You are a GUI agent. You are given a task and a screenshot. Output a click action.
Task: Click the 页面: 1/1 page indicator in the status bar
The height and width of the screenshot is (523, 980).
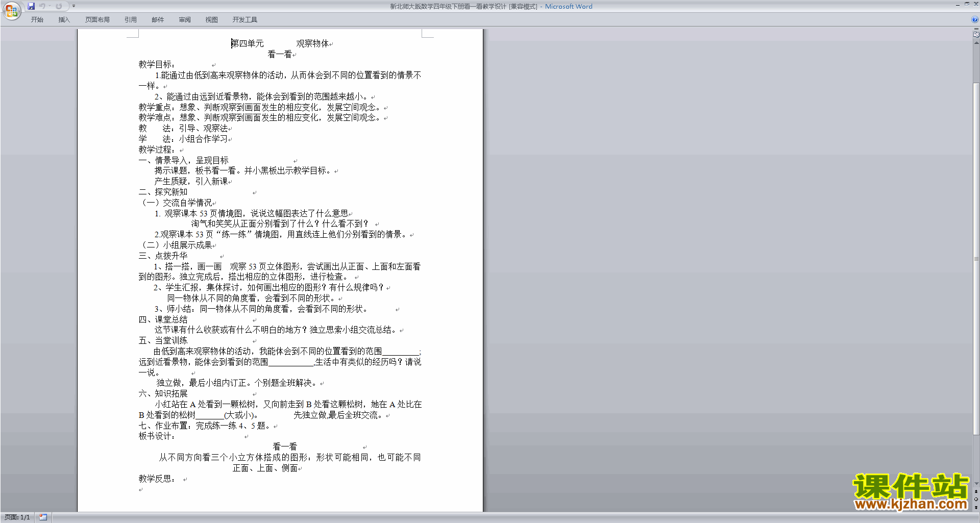17,517
